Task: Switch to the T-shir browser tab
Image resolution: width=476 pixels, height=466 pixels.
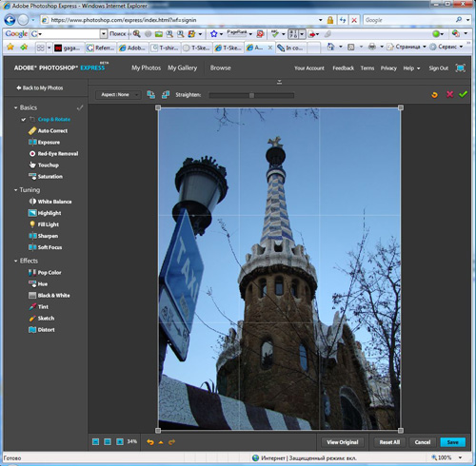Action: [x=165, y=48]
